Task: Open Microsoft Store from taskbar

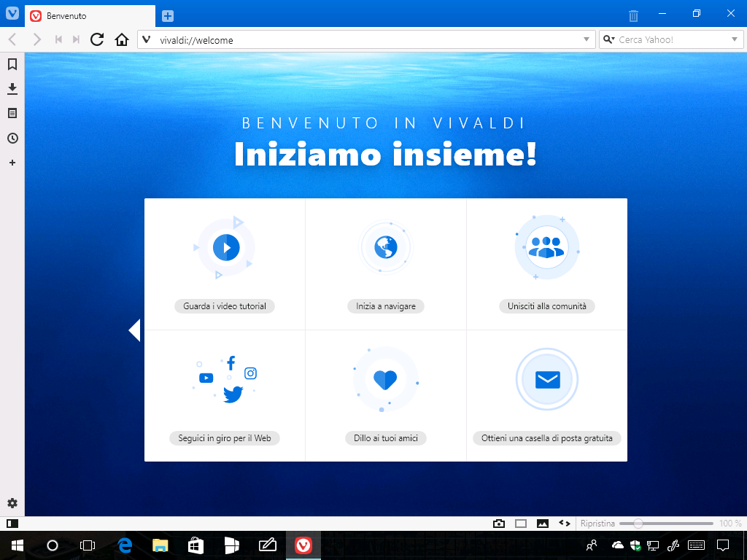Action: click(x=196, y=545)
